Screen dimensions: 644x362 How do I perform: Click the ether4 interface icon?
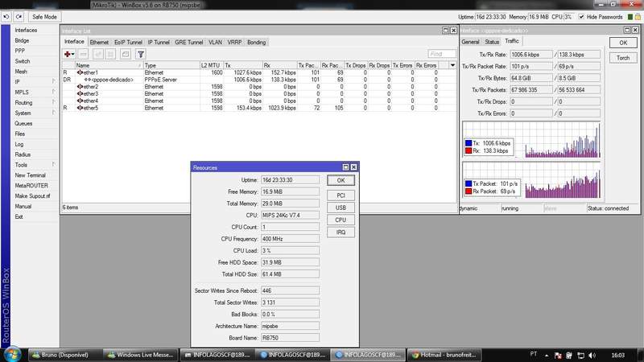(80, 101)
